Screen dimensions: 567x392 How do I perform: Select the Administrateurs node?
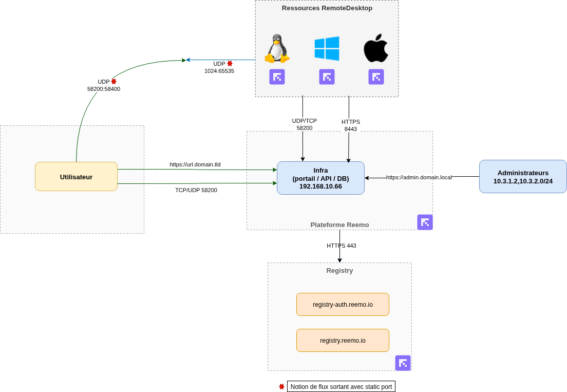click(523, 176)
